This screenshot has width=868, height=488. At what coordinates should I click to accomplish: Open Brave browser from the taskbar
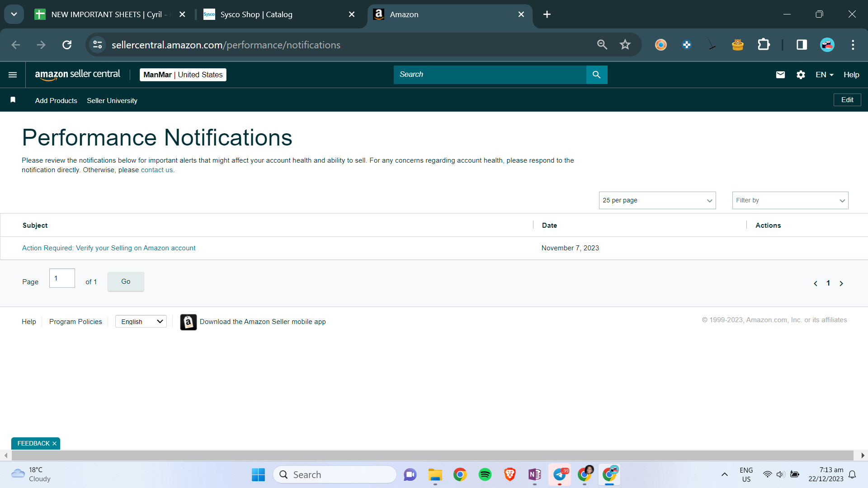coord(510,474)
